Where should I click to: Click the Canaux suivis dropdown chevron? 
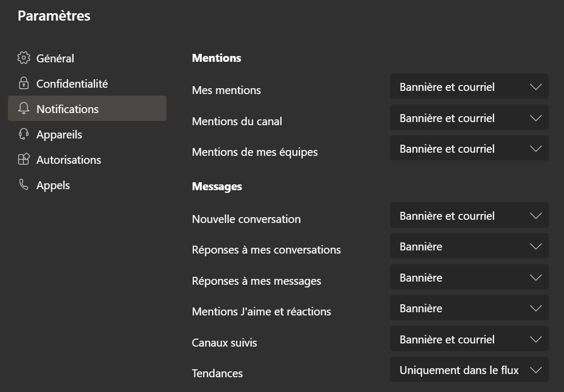pos(535,339)
